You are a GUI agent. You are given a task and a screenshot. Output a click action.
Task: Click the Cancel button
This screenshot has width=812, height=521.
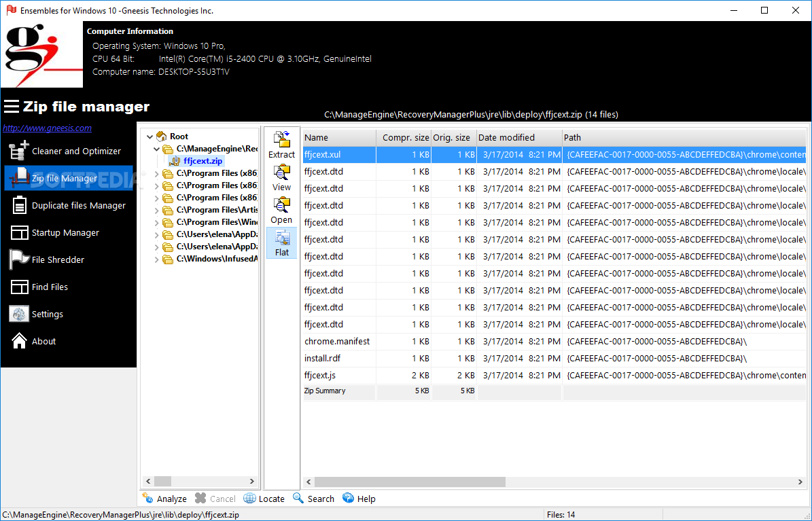coord(215,499)
